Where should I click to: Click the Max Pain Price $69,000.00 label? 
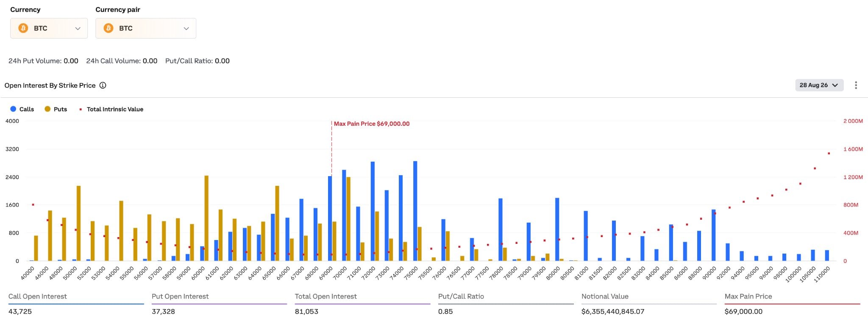(372, 124)
